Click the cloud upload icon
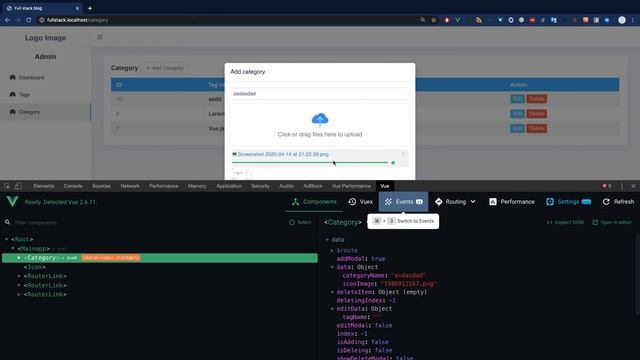The height and width of the screenshot is (360, 640). (320, 119)
